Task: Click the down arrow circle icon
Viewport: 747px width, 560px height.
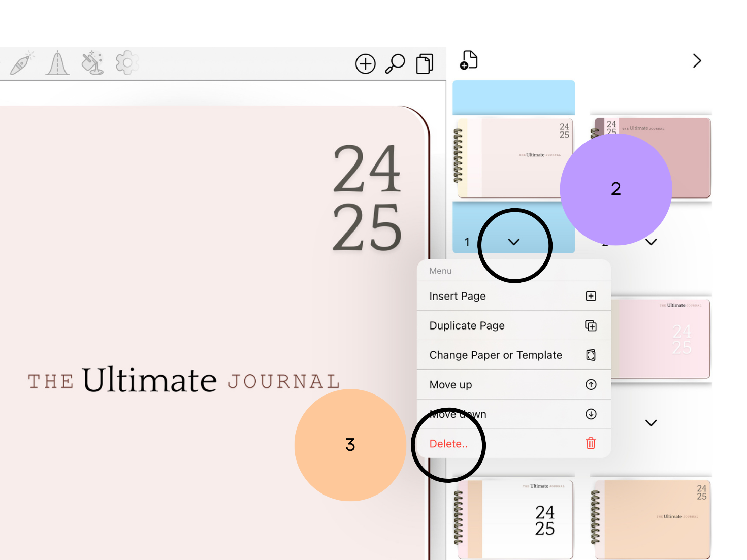Action: 591,414
